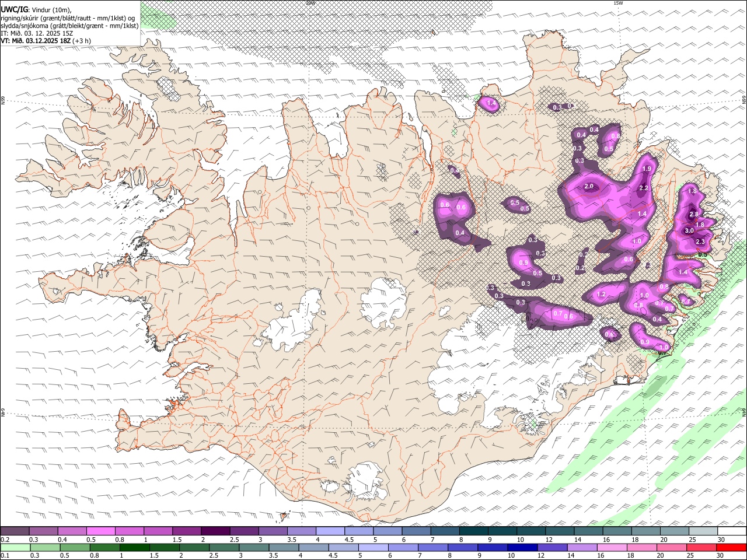Click the '1.2' precipitation value label
The image size is (747, 560).
pyautogui.click(x=602, y=295)
